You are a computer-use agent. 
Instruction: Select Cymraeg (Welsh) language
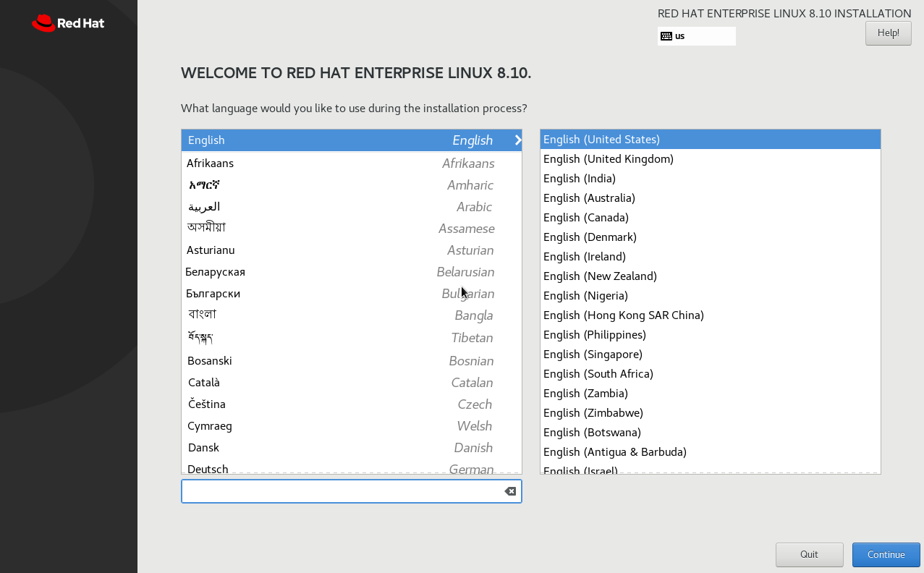click(210, 425)
